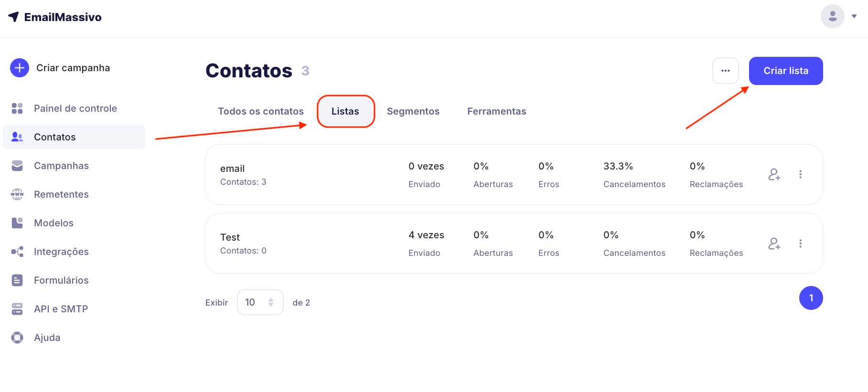
Task: Switch to Todos os contatos tab
Action: click(261, 111)
